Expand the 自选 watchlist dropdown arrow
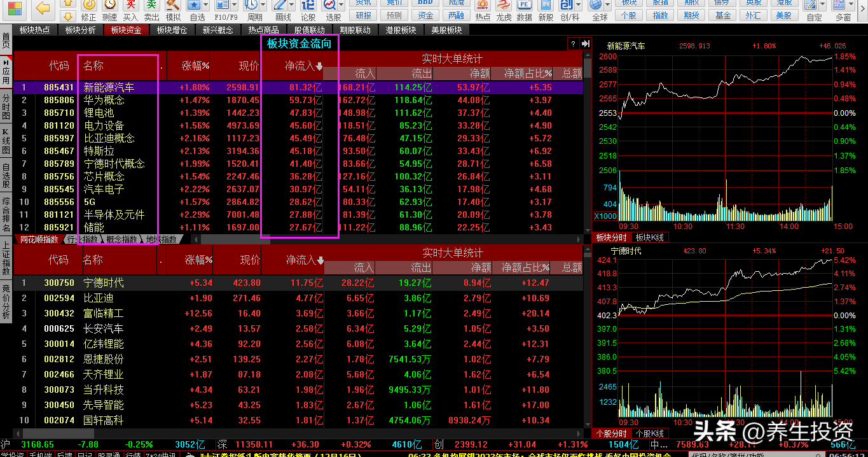Screen dimensions: 868x457 pos(207,6)
